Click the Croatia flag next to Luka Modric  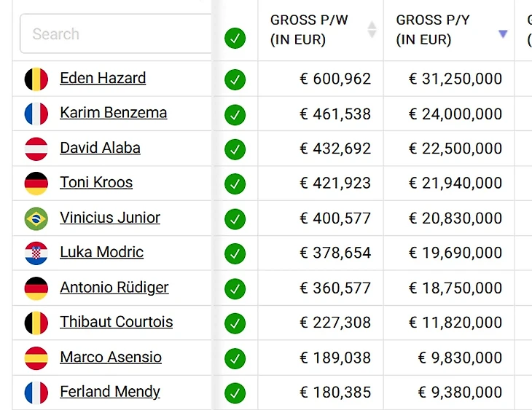[36, 253]
